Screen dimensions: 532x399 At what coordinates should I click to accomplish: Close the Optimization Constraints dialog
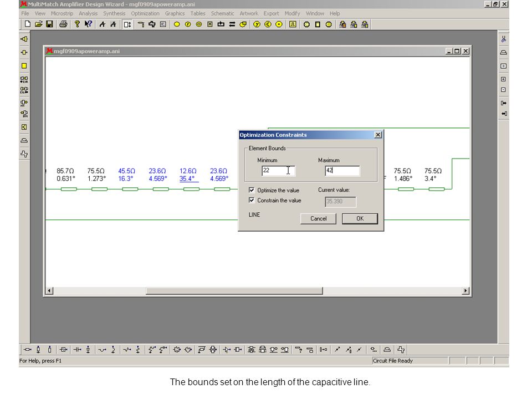click(x=378, y=135)
